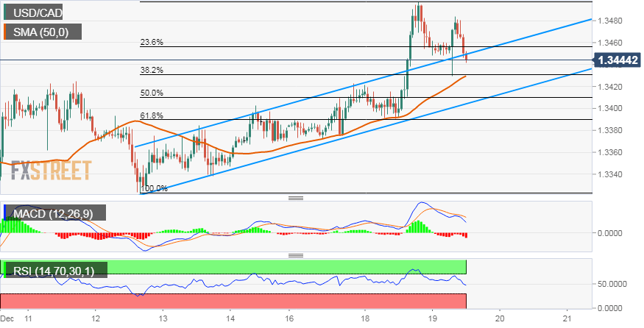
Task: Select the 100.0% Fibonacci level label
Action: coord(154,188)
